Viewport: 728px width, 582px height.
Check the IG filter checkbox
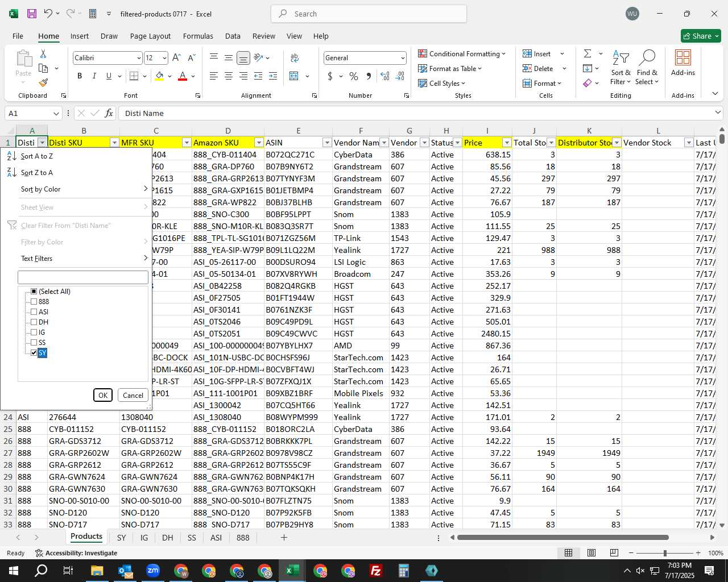pos(34,332)
